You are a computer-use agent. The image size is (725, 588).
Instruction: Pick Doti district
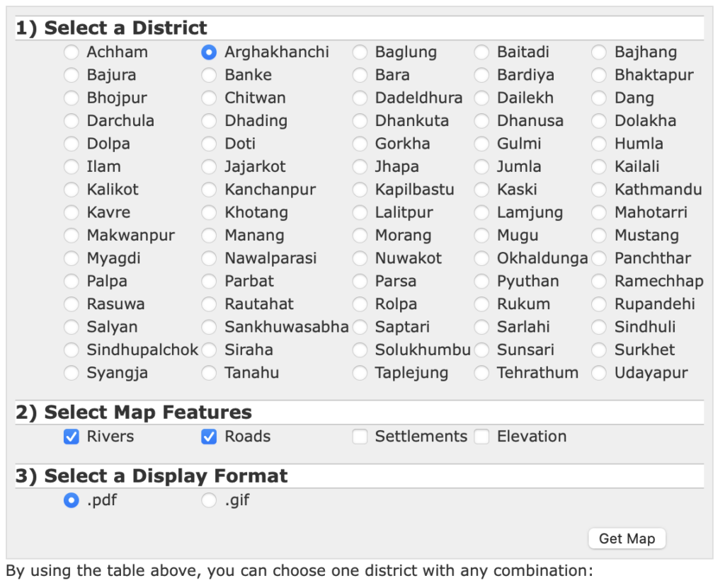pyautogui.click(x=209, y=144)
